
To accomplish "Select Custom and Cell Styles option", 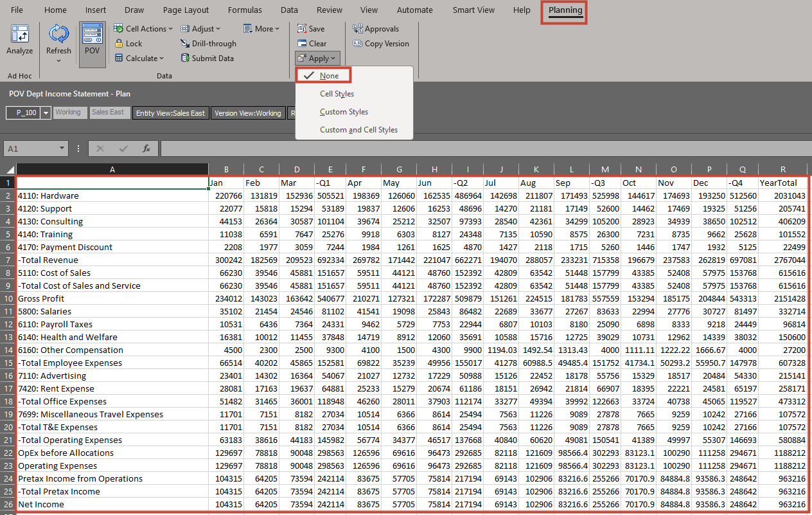I will [358, 130].
